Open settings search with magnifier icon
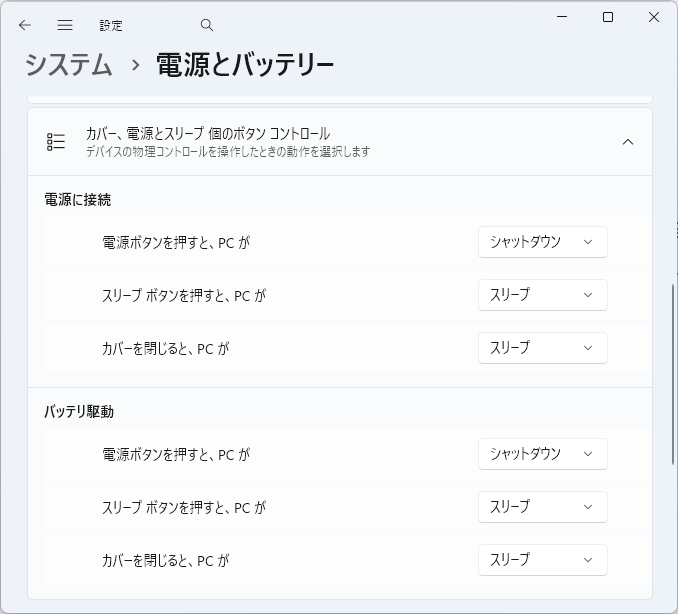 tap(207, 25)
